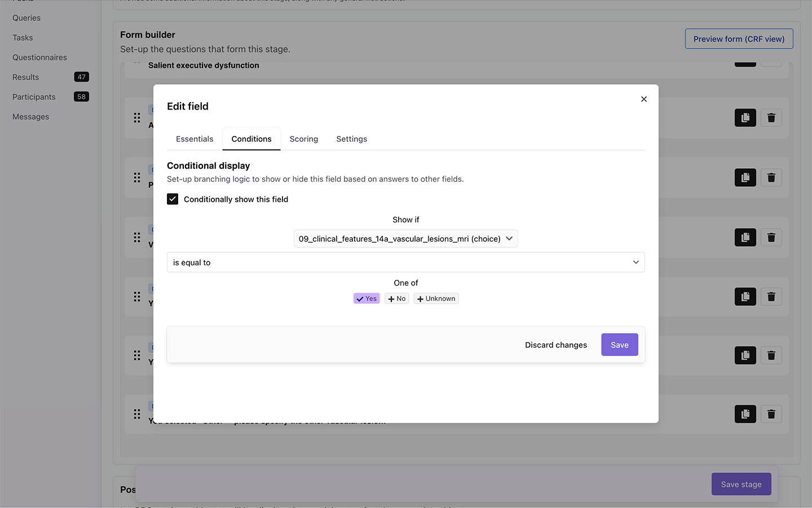The image size is (812, 508).
Task: Grab the drag handle of the 'P' row
Action: tap(137, 178)
